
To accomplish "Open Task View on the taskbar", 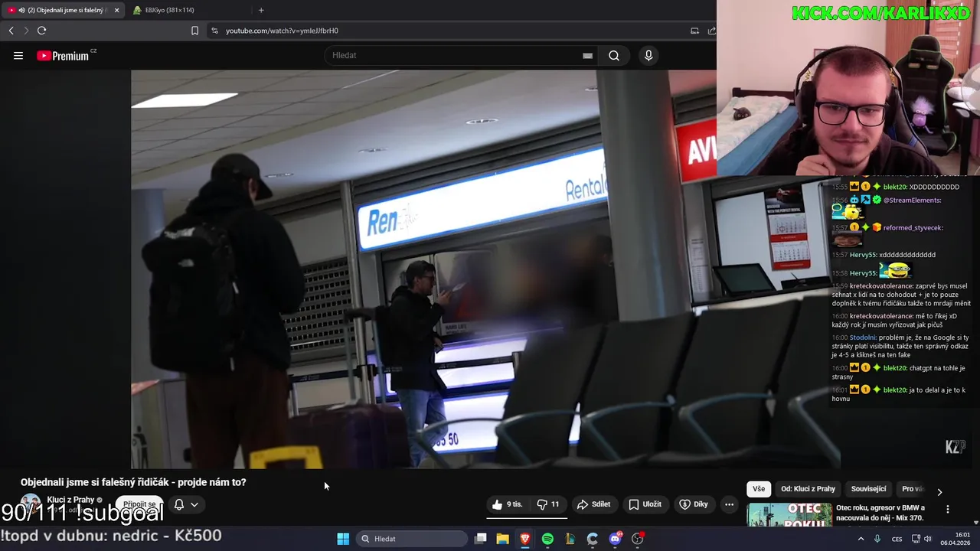I will pos(480,539).
